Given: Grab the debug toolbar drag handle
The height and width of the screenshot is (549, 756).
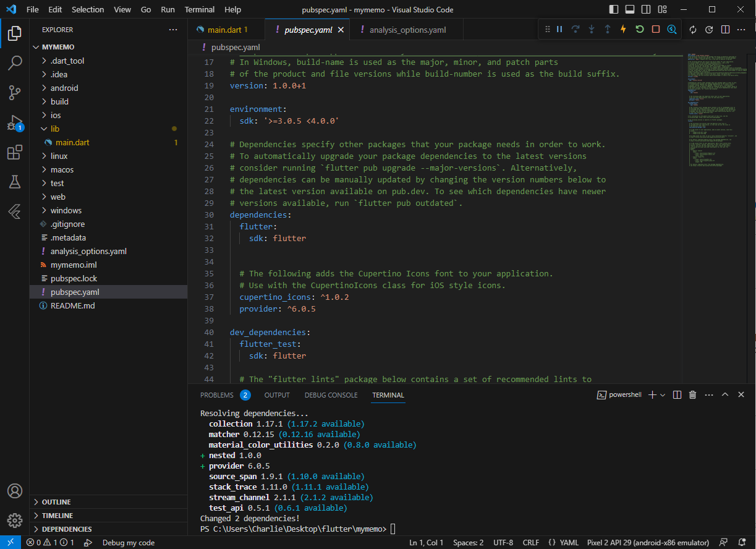Looking at the screenshot, I should click(547, 29).
